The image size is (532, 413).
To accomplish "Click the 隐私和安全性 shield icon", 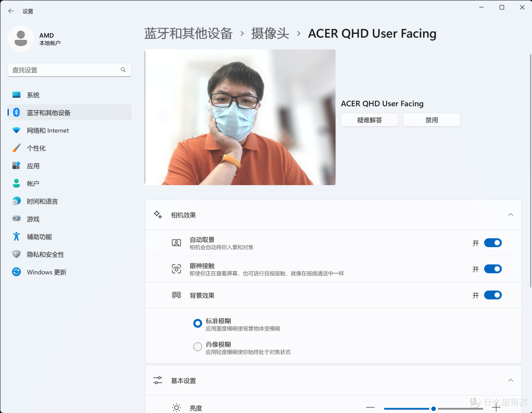I will (16, 254).
